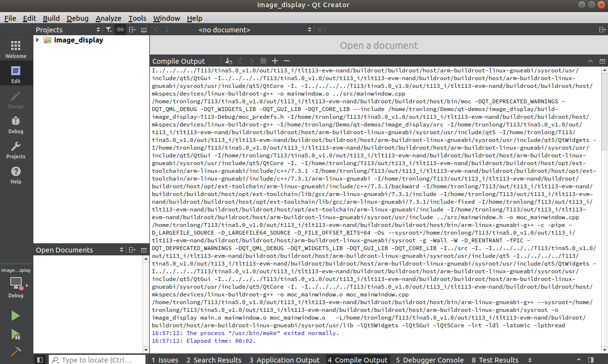This screenshot has width=608, height=364.
Task: Expand the image_display project tree
Action: pyautogui.click(x=37, y=40)
